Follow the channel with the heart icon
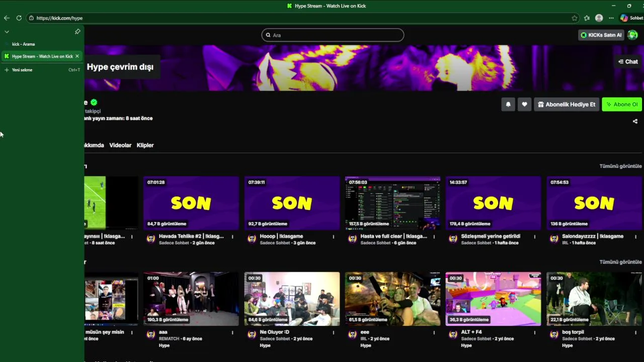The image size is (644, 362). pos(524,105)
